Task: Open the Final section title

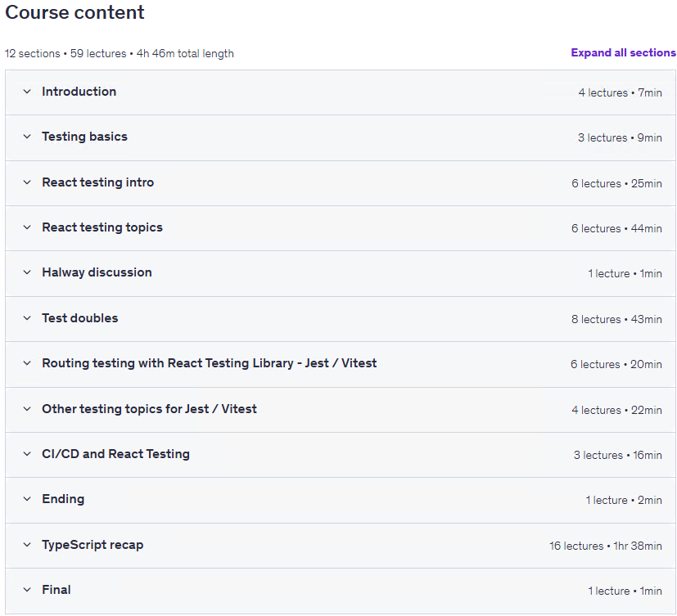Action: (x=56, y=590)
